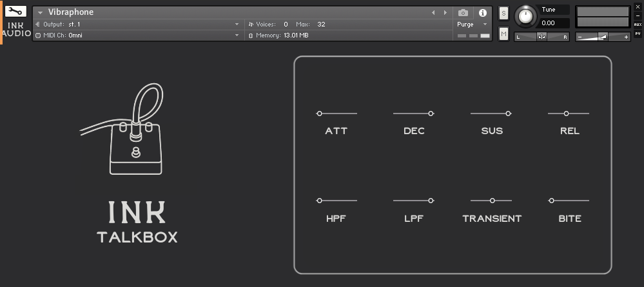Click the LPF filter slider handle
This screenshot has width=644, height=287.
coord(431,201)
